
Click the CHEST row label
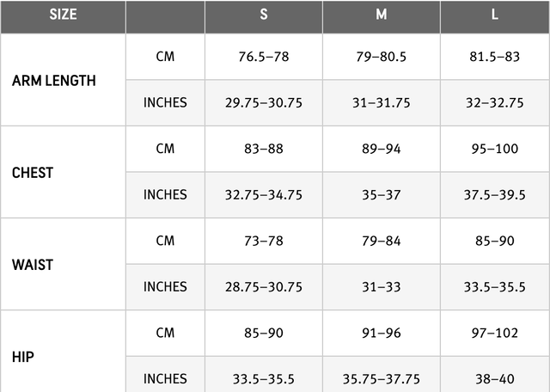[x=33, y=173]
